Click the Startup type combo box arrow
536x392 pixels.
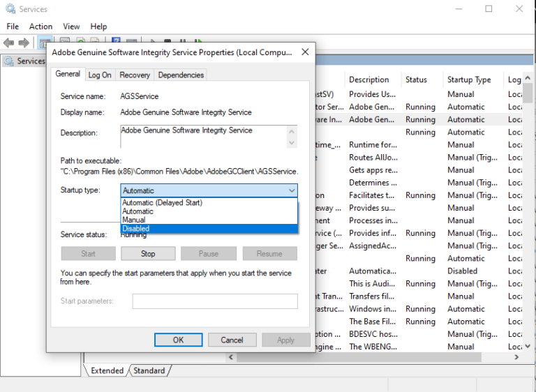(x=292, y=190)
